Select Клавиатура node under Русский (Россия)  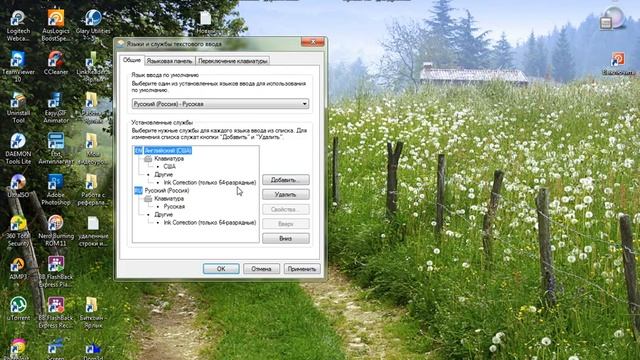pos(169,198)
